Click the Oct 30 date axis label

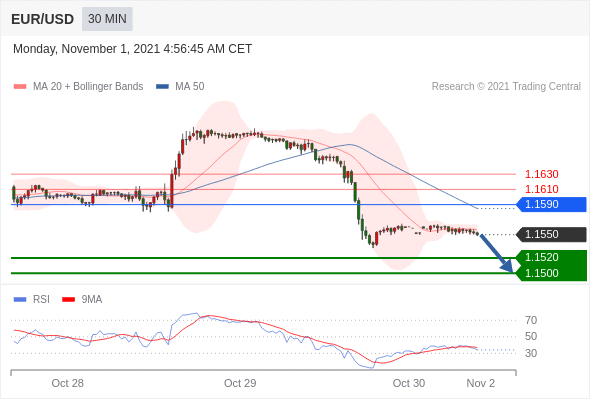click(x=409, y=383)
